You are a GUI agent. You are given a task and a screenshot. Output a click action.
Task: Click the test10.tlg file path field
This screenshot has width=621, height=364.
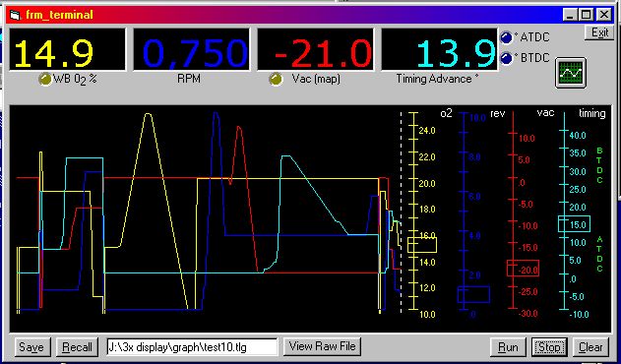click(x=192, y=347)
